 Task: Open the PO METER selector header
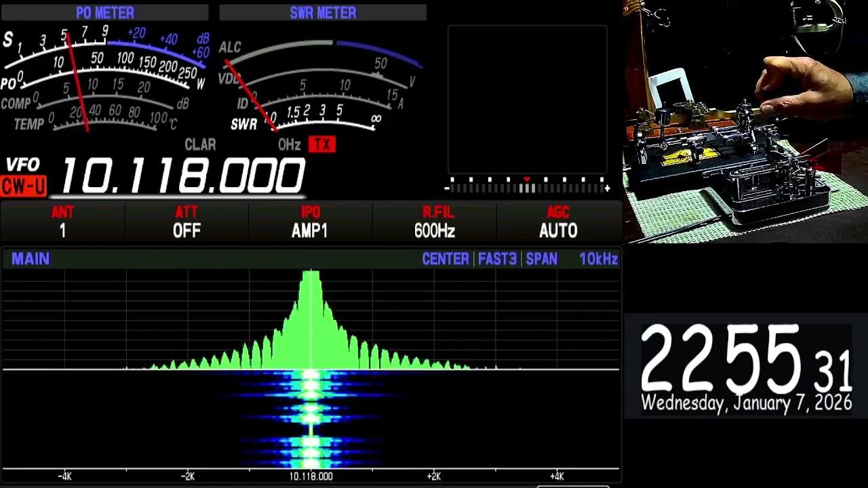coord(104,13)
